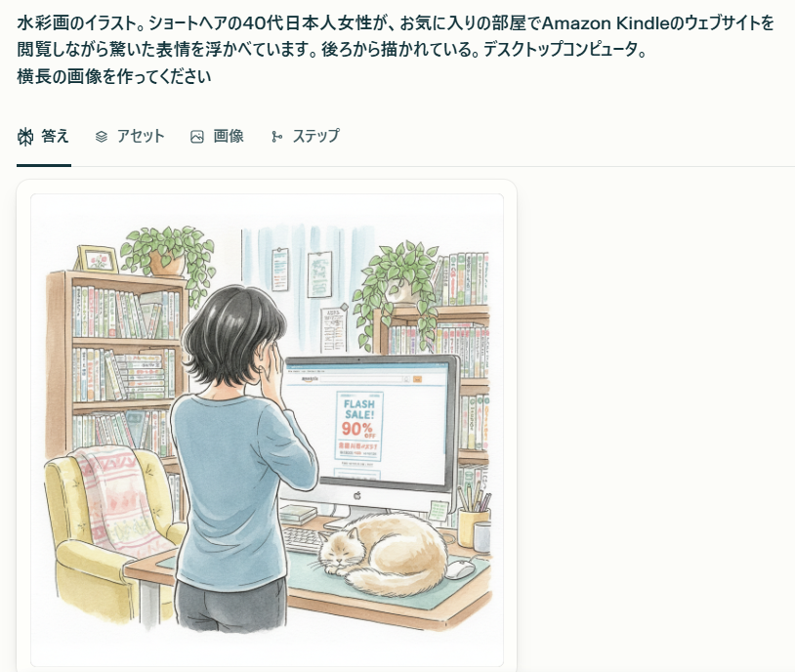Click the framed picture atop the left bookshelf
The image size is (795, 672).
pyautogui.click(x=98, y=260)
